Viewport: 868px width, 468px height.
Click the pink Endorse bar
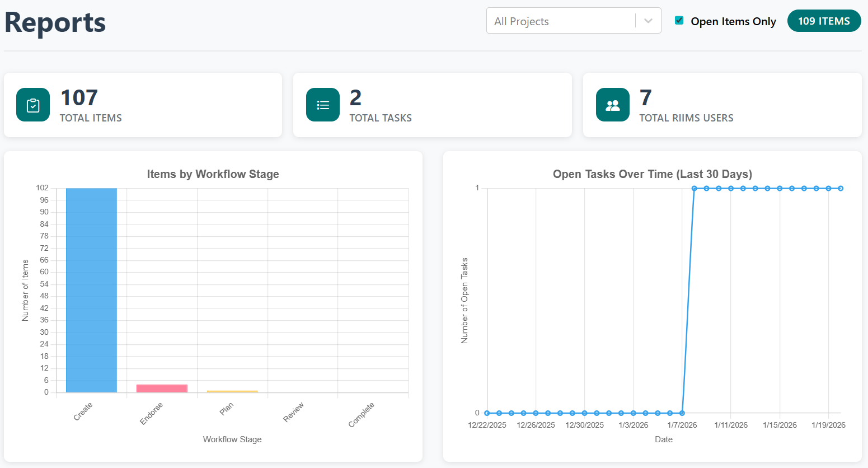(161, 387)
